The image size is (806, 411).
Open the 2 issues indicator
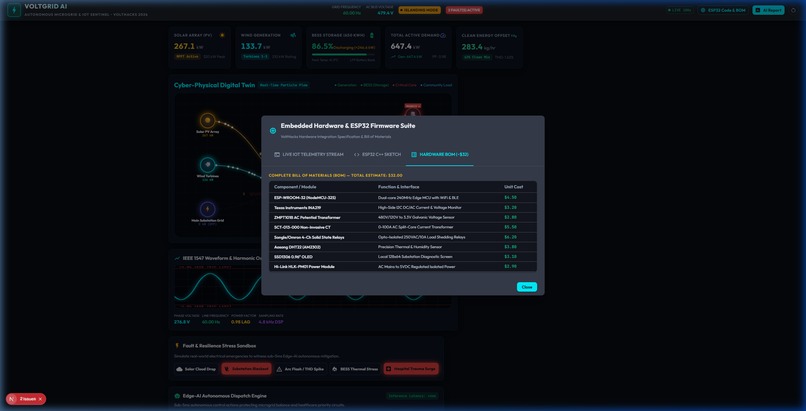click(26, 399)
